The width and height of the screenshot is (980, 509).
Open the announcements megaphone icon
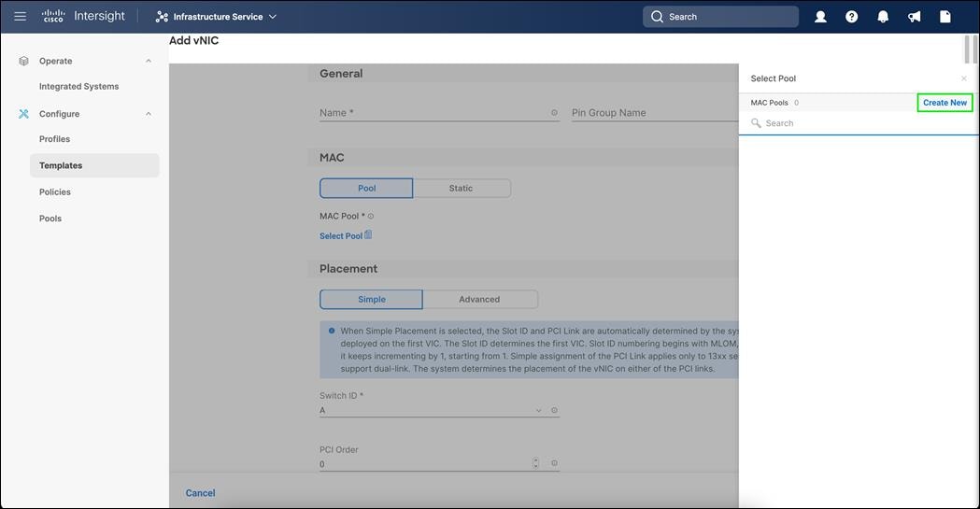click(x=914, y=17)
